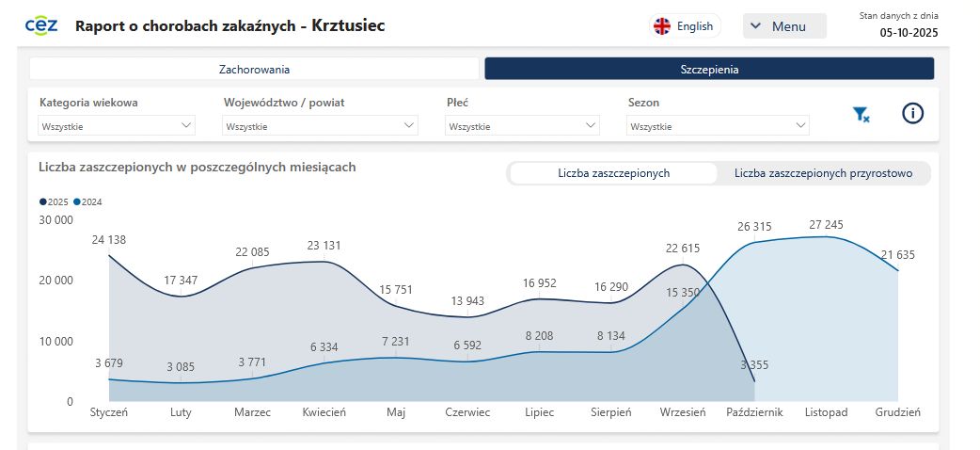Click the Marzec axis label

252,412
